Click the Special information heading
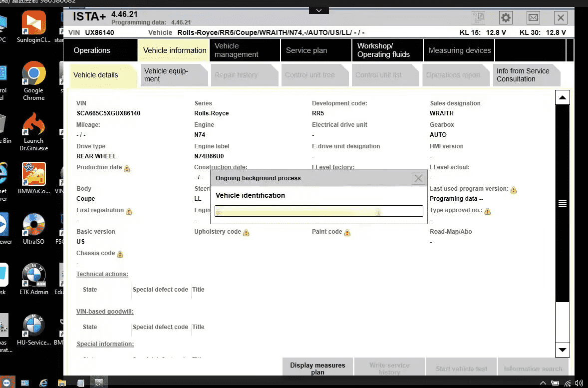 [105, 344]
